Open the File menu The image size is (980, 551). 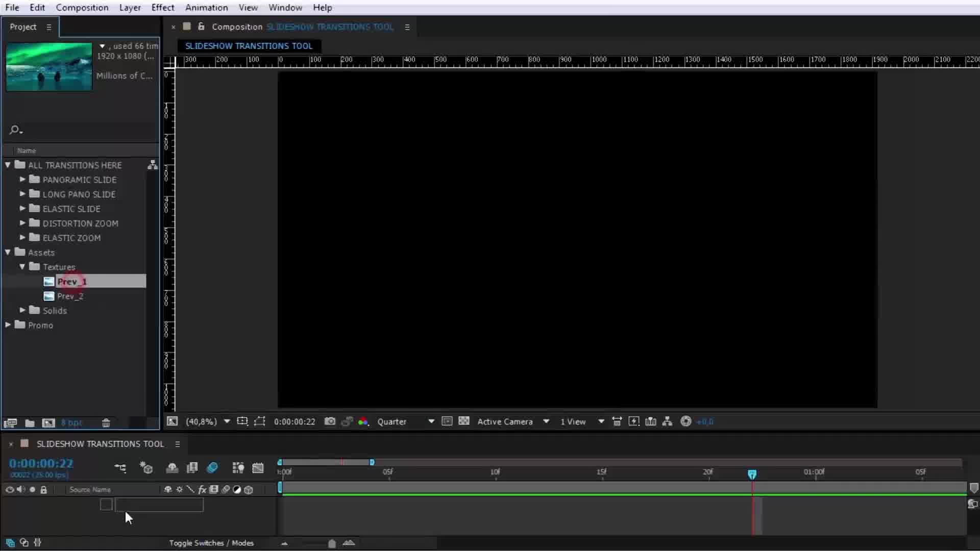[x=12, y=8]
